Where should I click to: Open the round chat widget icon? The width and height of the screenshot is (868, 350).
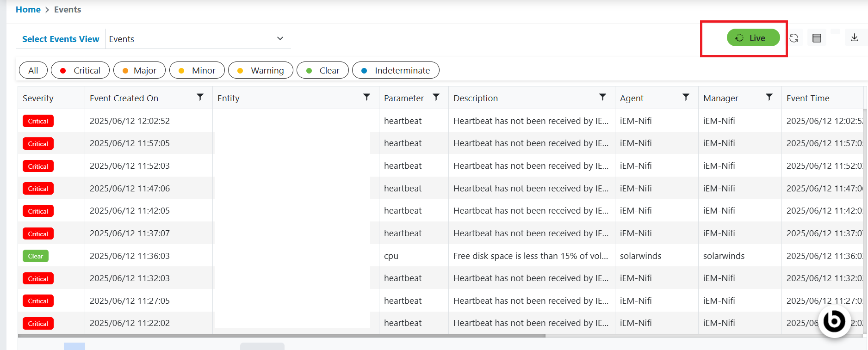(834, 321)
